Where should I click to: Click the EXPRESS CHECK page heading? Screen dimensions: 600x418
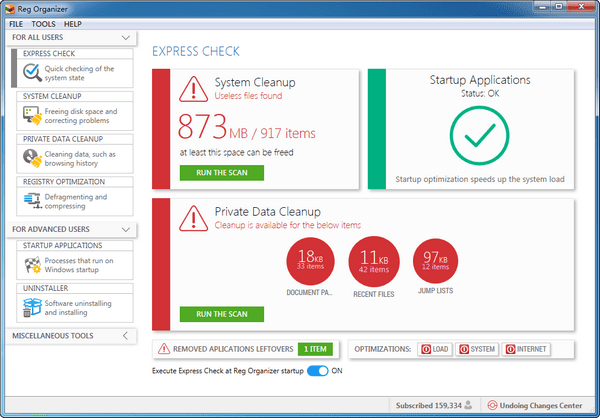196,51
